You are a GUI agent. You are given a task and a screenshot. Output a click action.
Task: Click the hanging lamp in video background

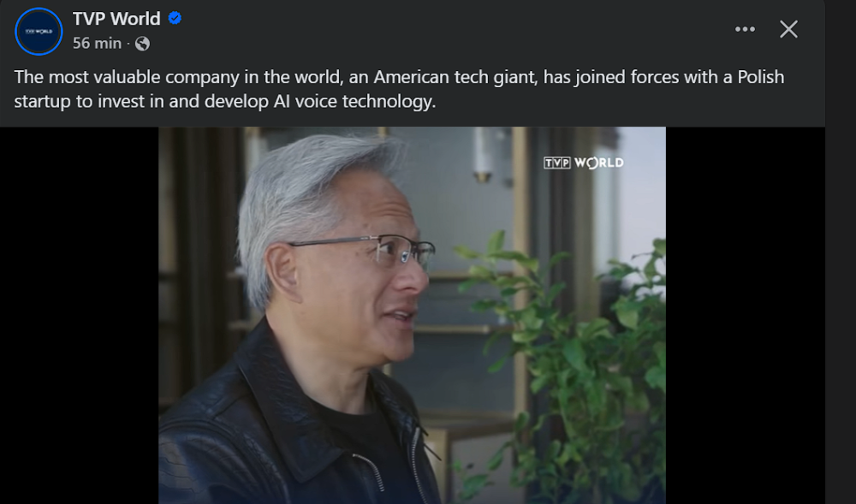pyautogui.click(x=483, y=152)
